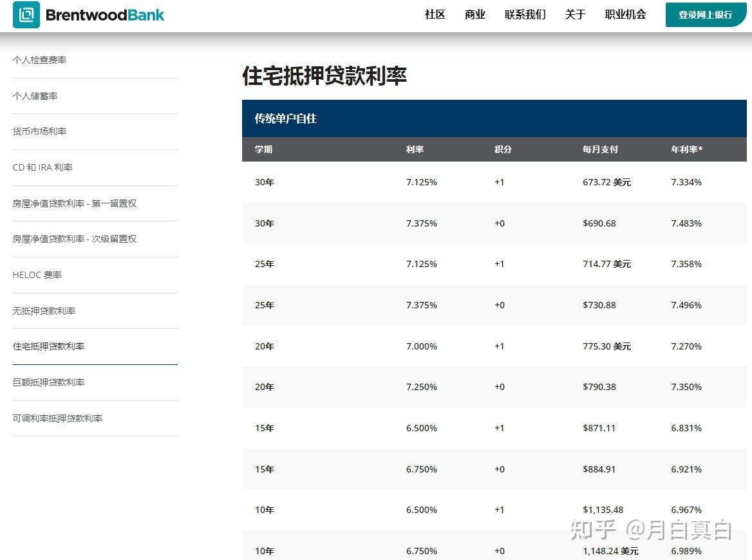Click the 住宅抵押贷款利率 page heading

(x=324, y=76)
